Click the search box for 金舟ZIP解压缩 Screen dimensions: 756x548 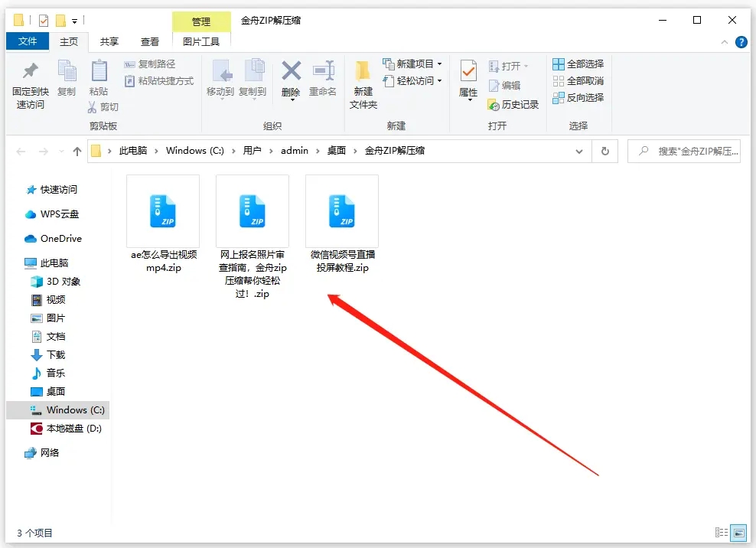(x=684, y=151)
